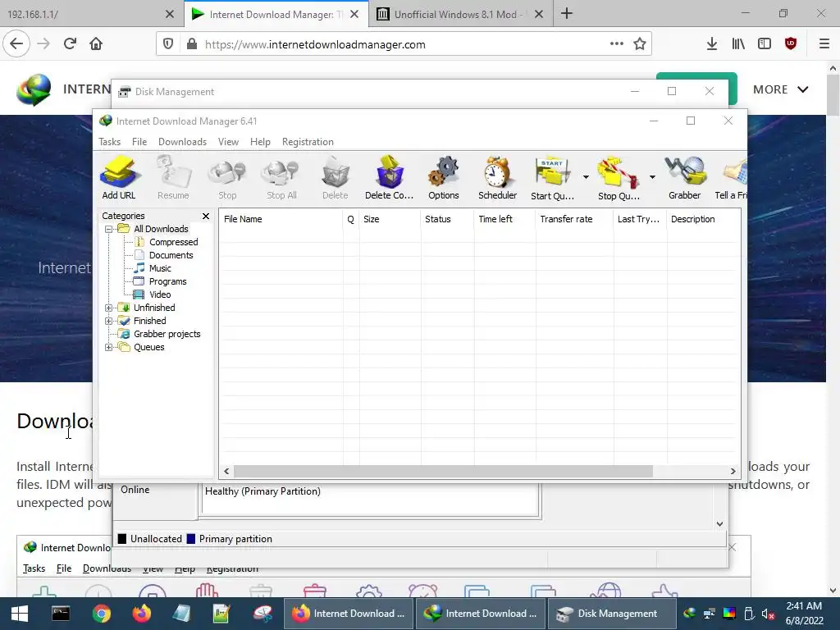Open Firefox downloads panel icon
The height and width of the screenshot is (630, 840).
point(711,44)
